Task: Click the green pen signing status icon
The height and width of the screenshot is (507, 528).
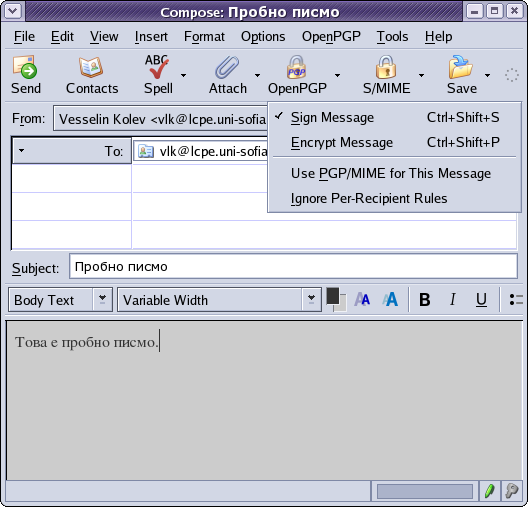Action: pos(490,491)
